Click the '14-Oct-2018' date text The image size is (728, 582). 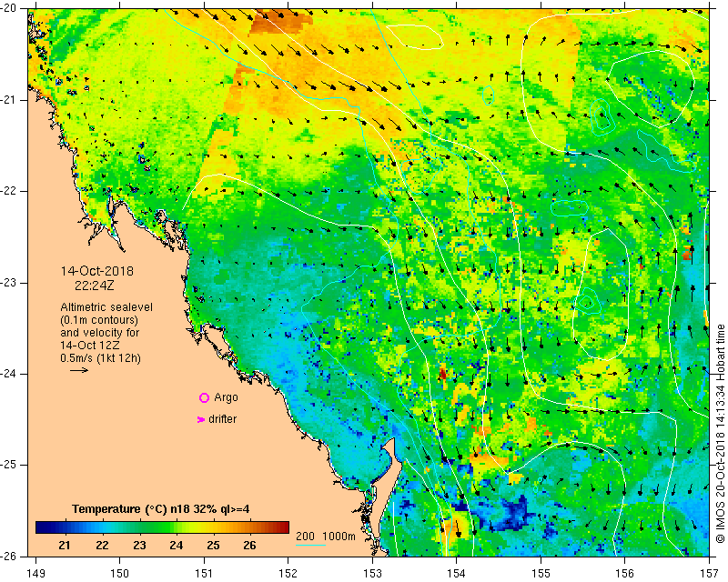pyautogui.click(x=97, y=271)
